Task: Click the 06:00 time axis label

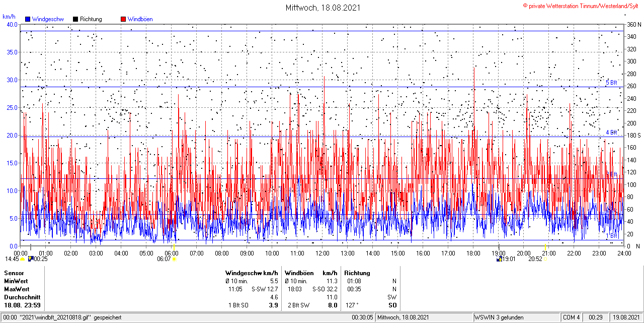Action: tap(172, 253)
